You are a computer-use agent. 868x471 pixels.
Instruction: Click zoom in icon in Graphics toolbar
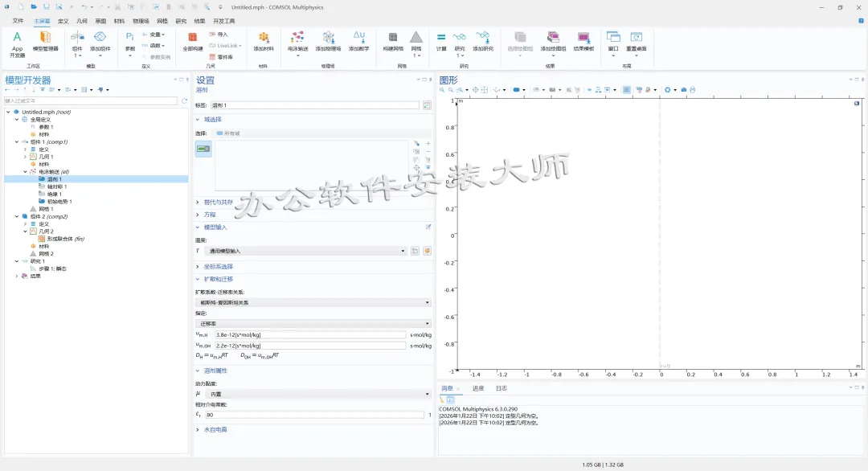(x=442, y=90)
